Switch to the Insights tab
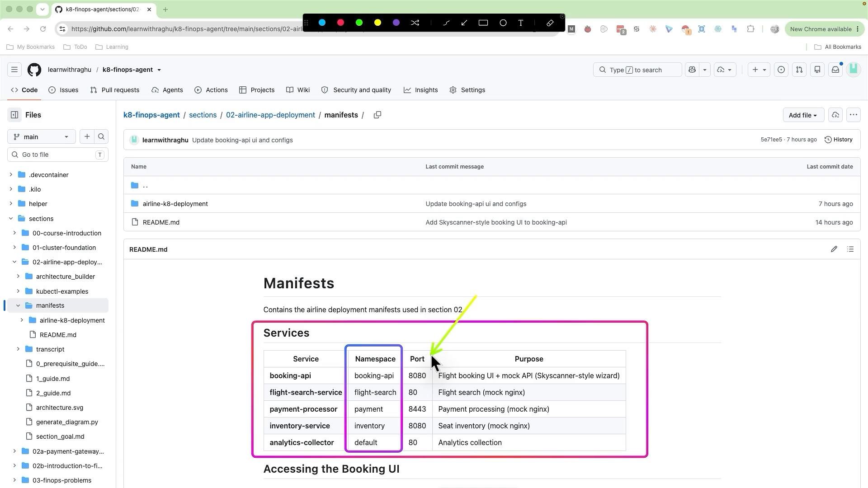 421,90
